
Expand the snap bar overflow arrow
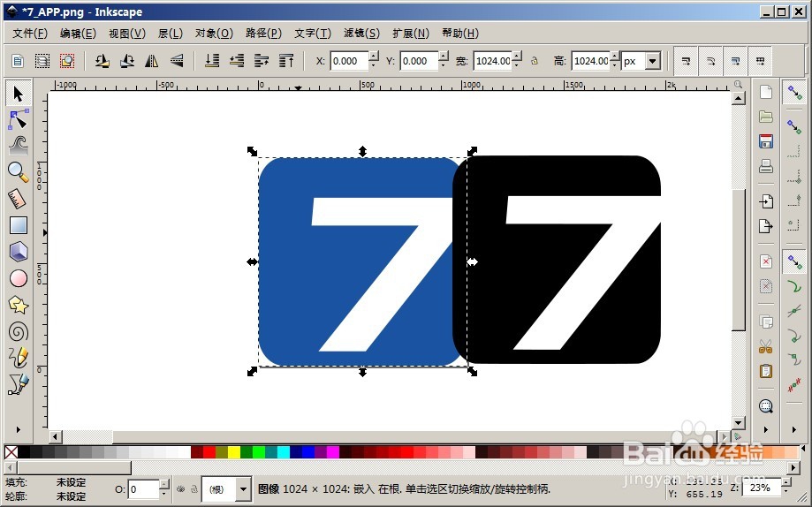tap(793, 429)
